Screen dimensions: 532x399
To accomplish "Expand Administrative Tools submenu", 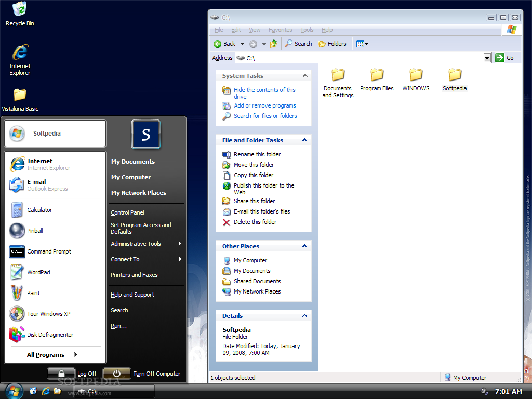I will click(x=147, y=244).
